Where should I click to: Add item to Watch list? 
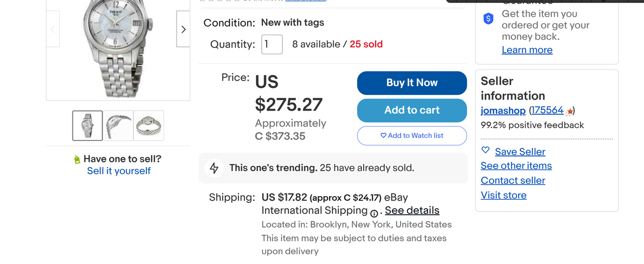[x=412, y=136]
